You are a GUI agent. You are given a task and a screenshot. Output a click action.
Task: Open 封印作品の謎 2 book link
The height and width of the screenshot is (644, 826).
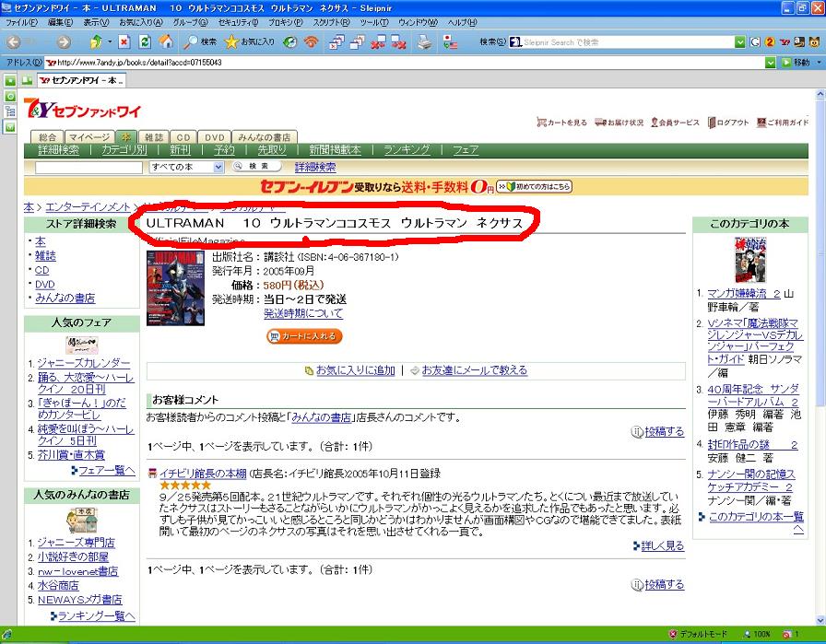[752, 444]
